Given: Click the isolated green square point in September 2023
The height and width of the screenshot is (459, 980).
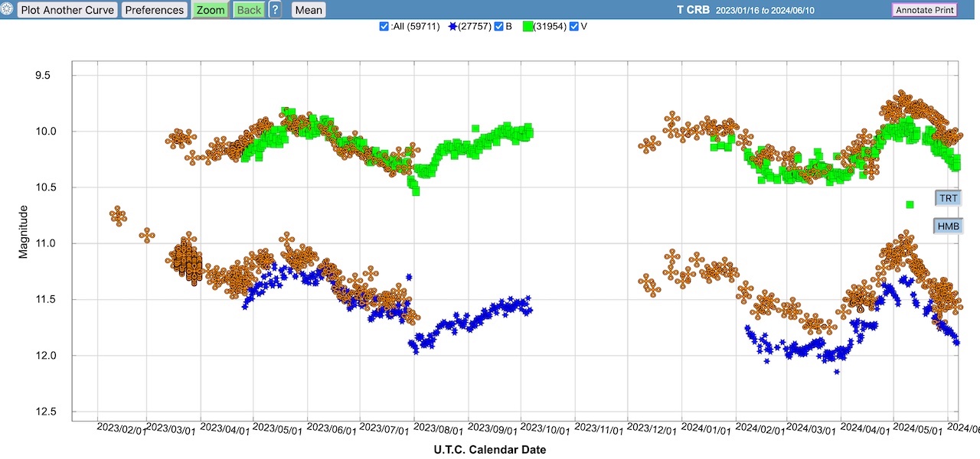Looking at the screenshot, I should tap(475, 128).
